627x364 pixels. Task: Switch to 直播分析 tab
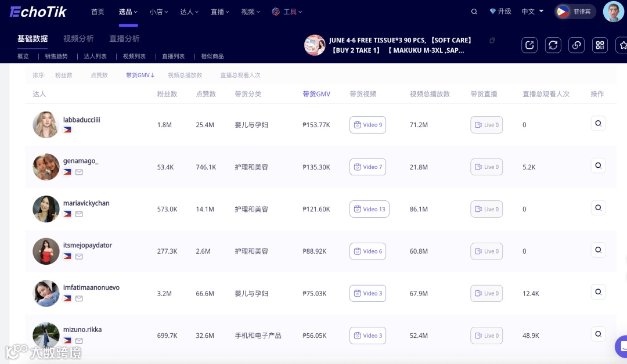pyautogui.click(x=124, y=38)
